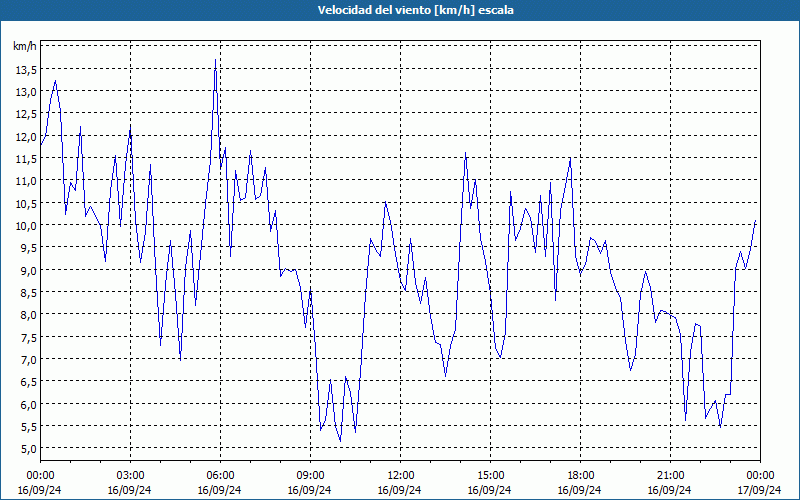Click the 15:00 time axis label
800x500 pixels.
coord(490,476)
